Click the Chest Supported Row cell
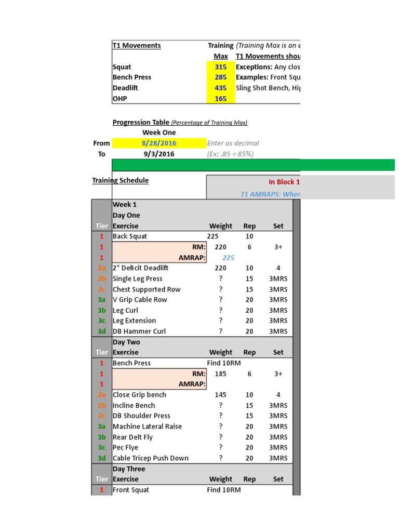 coord(159,289)
